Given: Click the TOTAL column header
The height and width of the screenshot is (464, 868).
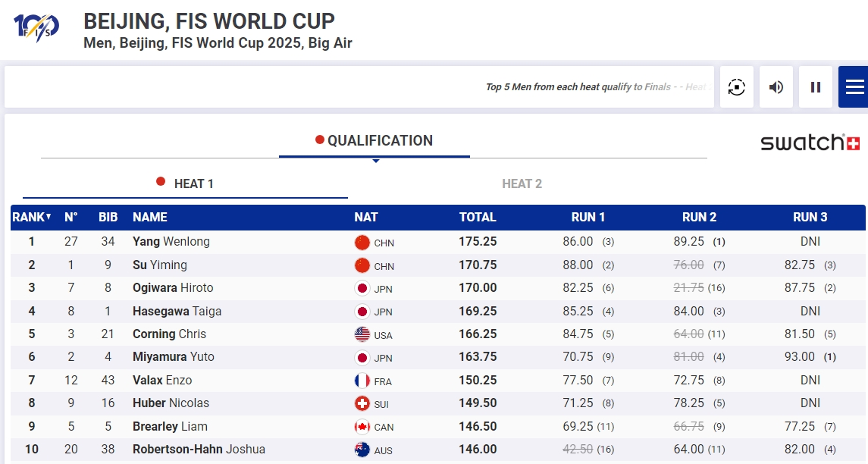Looking at the screenshot, I should pyautogui.click(x=478, y=217).
